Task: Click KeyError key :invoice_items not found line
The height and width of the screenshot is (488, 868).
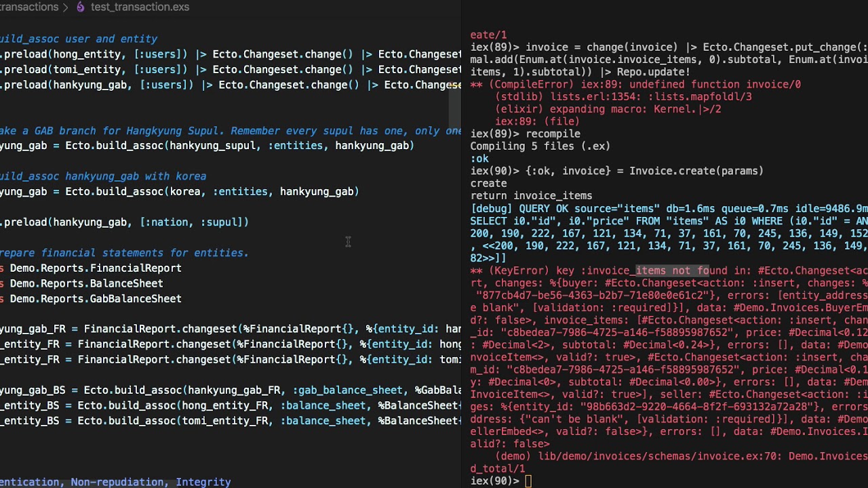Action: point(669,270)
